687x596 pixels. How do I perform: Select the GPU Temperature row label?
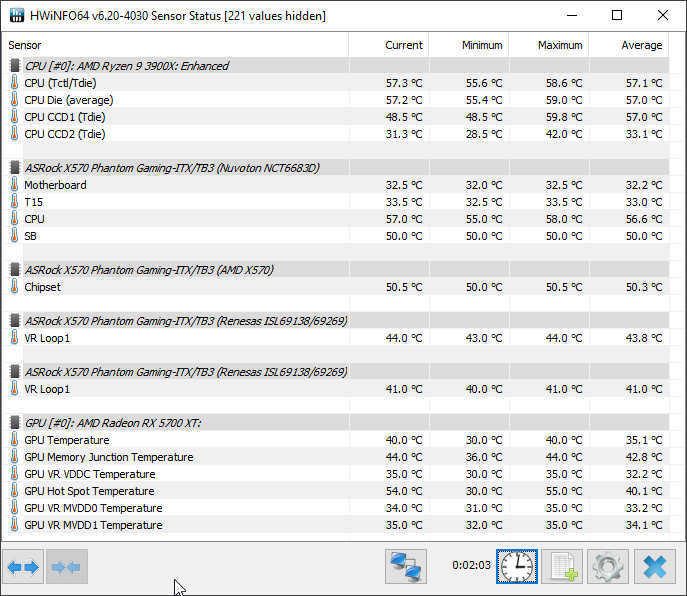(x=67, y=440)
